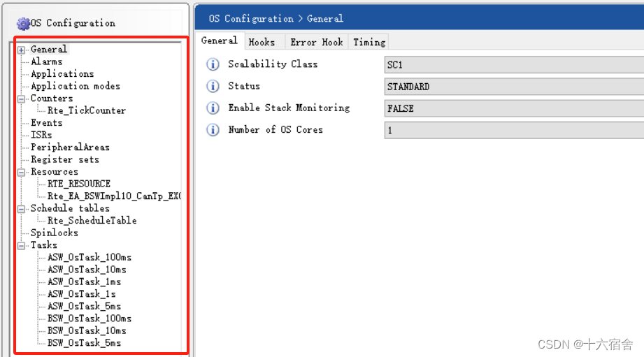Click the info icon beside Status
This screenshot has height=357, width=644.
(x=213, y=86)
